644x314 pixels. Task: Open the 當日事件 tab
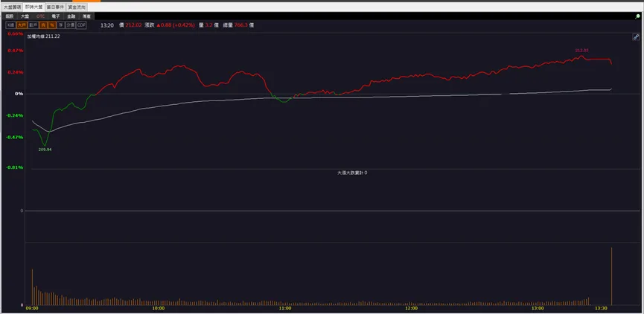coord(55,7)
